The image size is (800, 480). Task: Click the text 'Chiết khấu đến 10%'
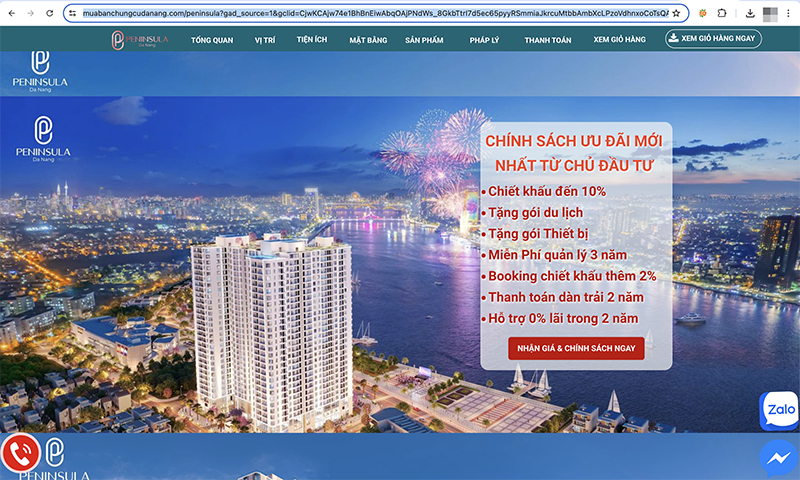[x=547, y=192]
